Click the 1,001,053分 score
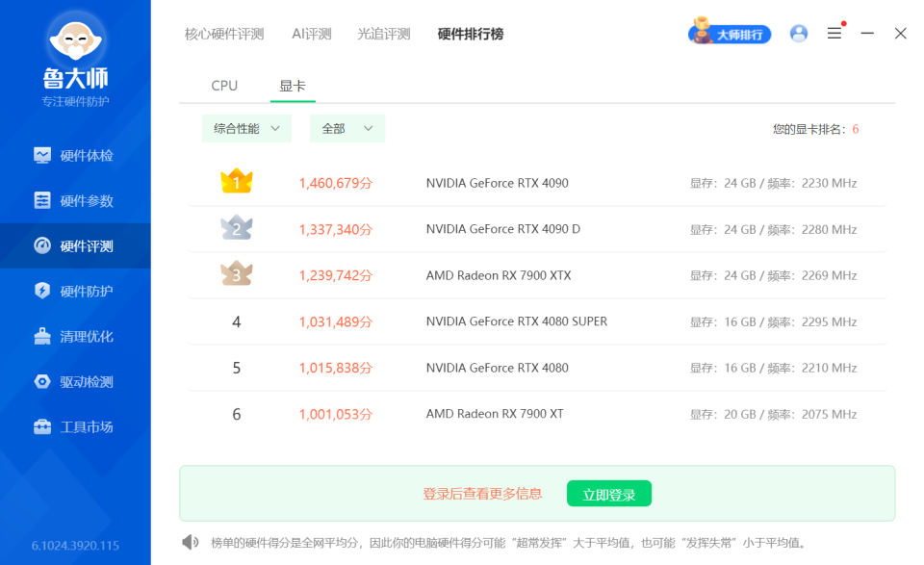The width and height of the screenshot is (924, 565). (336, 414)
